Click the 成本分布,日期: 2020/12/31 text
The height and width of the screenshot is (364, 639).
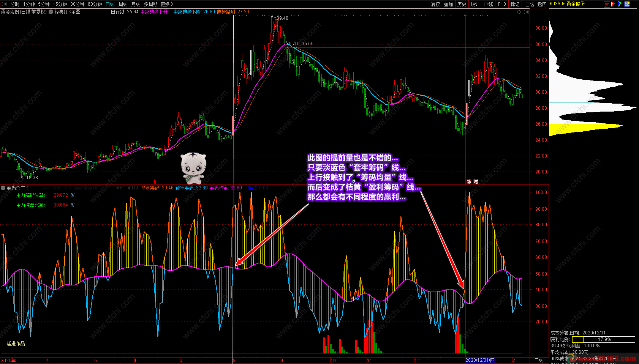tap(578, 332)
